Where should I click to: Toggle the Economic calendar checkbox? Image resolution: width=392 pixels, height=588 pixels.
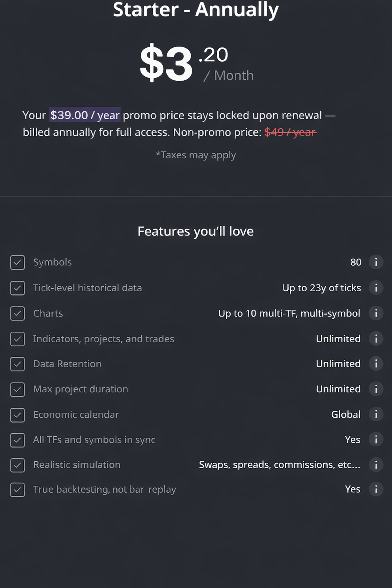point(17,415)
